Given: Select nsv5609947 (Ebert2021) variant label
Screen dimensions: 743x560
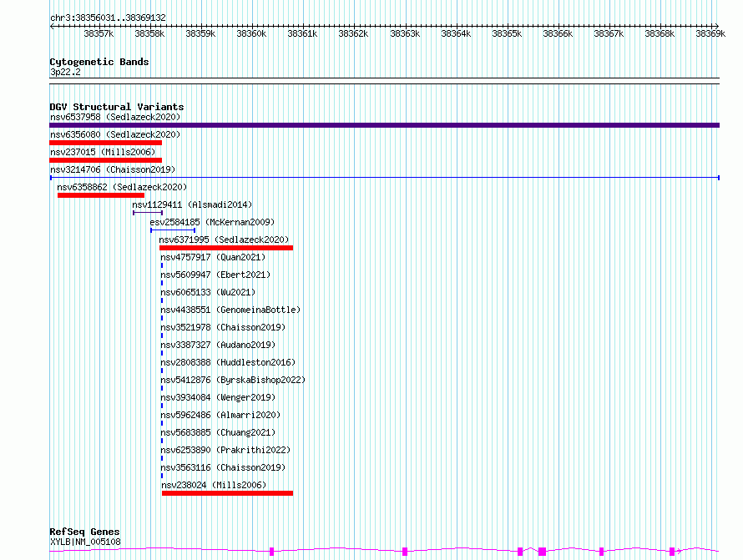Looking at the screenshot, I should click(215, 275).
